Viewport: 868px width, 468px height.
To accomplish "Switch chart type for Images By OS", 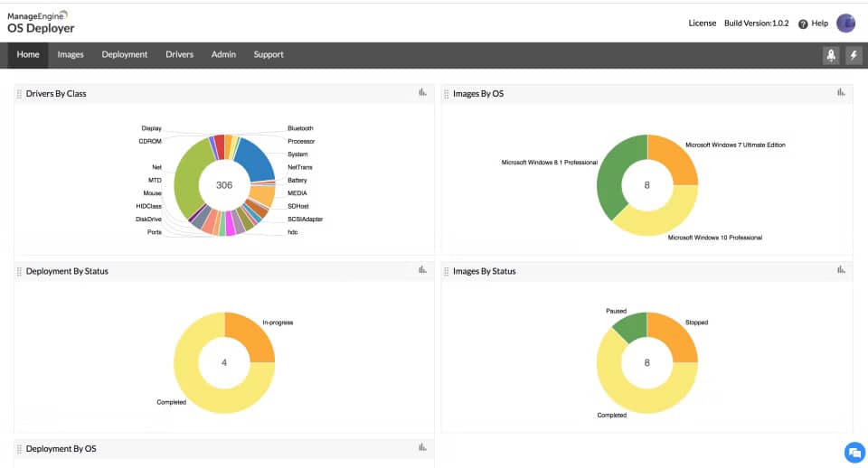I will (x=841, y=92).
